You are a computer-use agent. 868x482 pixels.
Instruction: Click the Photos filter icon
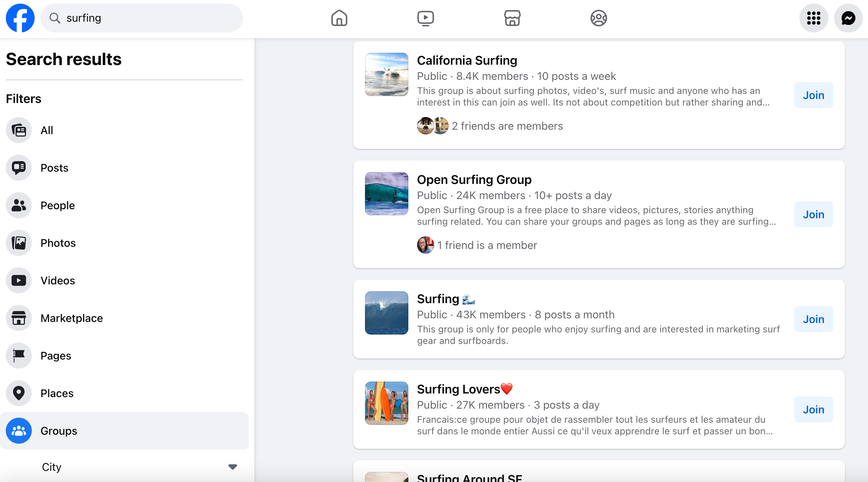(x=19, y=243)
